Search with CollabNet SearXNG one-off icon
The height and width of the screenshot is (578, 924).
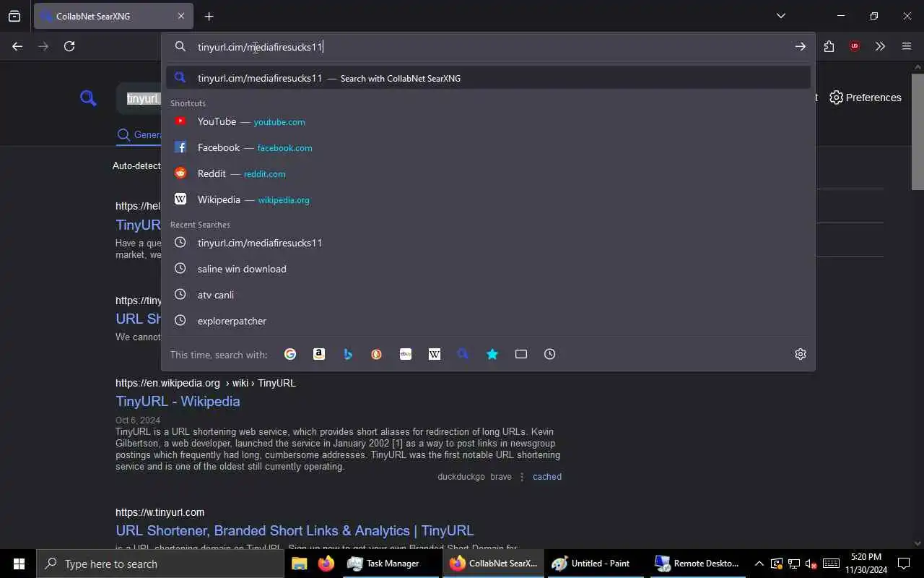point(463,354)
